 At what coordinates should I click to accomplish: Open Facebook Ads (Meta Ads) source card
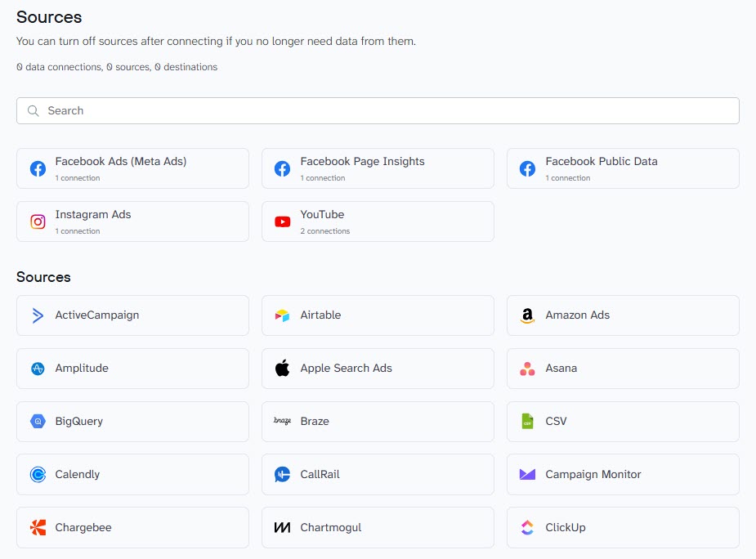click(x=132, y=168)
